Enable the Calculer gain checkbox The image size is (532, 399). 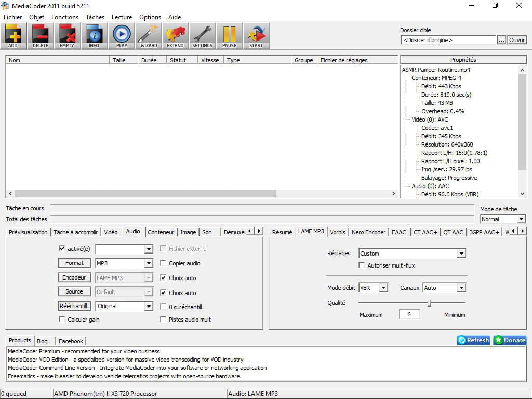(x=62, y=320)
